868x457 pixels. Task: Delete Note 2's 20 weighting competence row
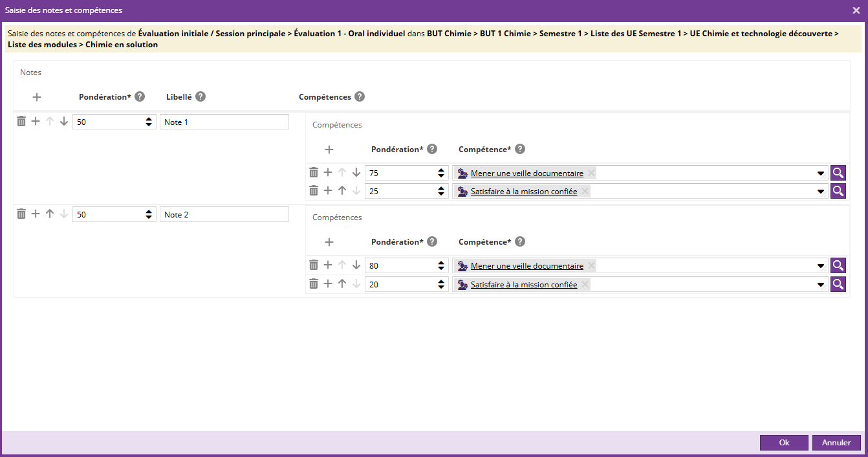coord(314,284)
